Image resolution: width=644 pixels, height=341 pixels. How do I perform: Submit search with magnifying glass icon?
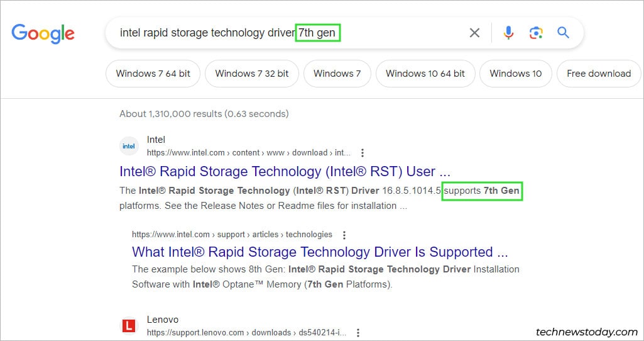(563, 33)
